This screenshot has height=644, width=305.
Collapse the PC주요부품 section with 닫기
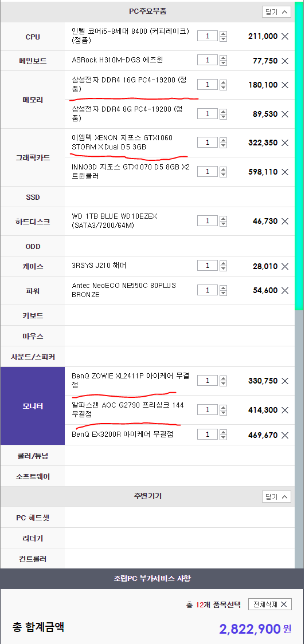(x=276, y=12)
